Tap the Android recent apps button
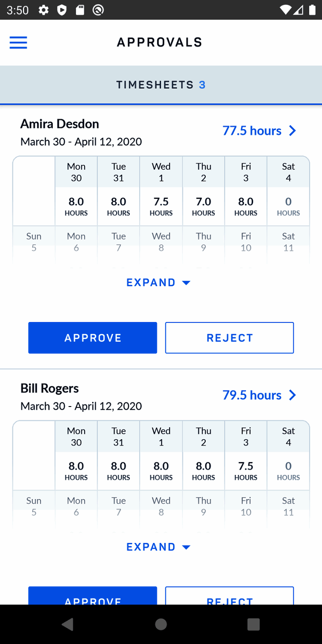This screenshot has height=644, width=322. coord(254,624)
